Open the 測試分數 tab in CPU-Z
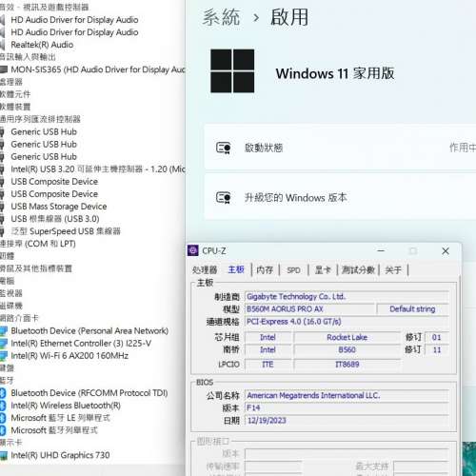The image size is (476, 476). (358, 270)
